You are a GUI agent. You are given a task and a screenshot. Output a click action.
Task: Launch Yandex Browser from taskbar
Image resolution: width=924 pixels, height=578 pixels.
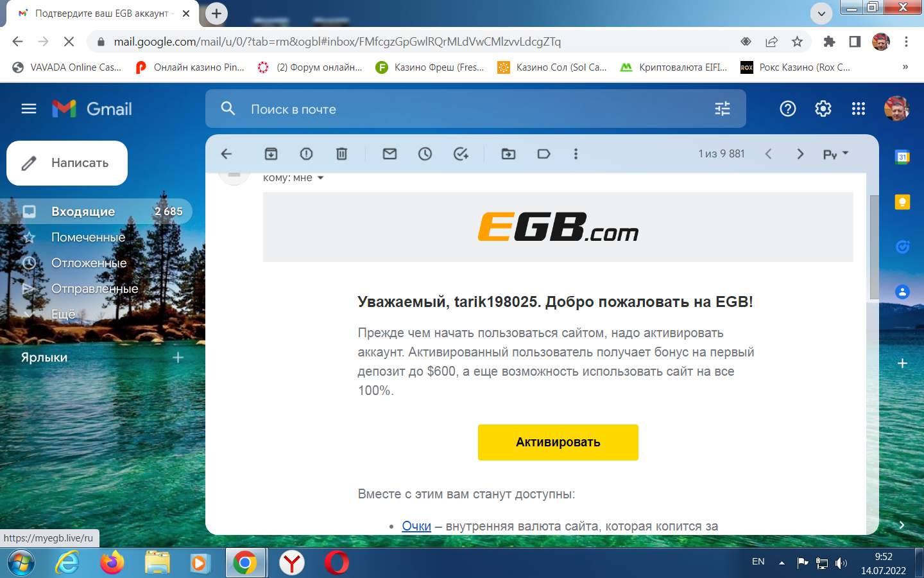[292, 563]
